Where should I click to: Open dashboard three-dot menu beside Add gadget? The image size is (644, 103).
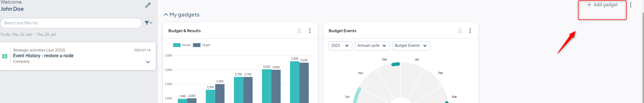[631, 5]
